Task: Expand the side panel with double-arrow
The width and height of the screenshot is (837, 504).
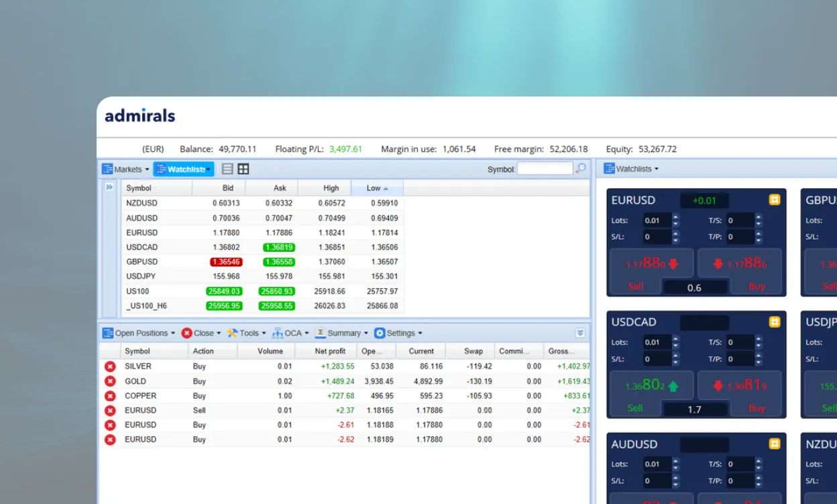Action: (110, 188)
